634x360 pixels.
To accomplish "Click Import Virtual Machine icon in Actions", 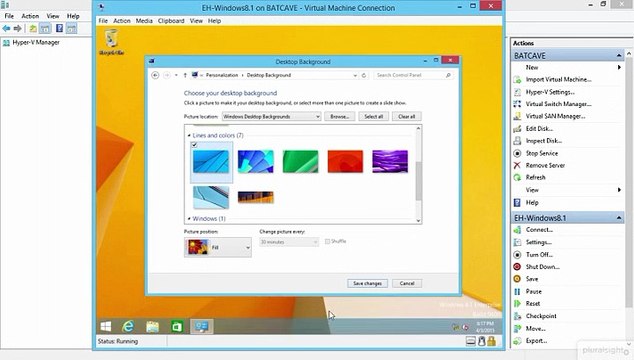I will pos(517,80).
